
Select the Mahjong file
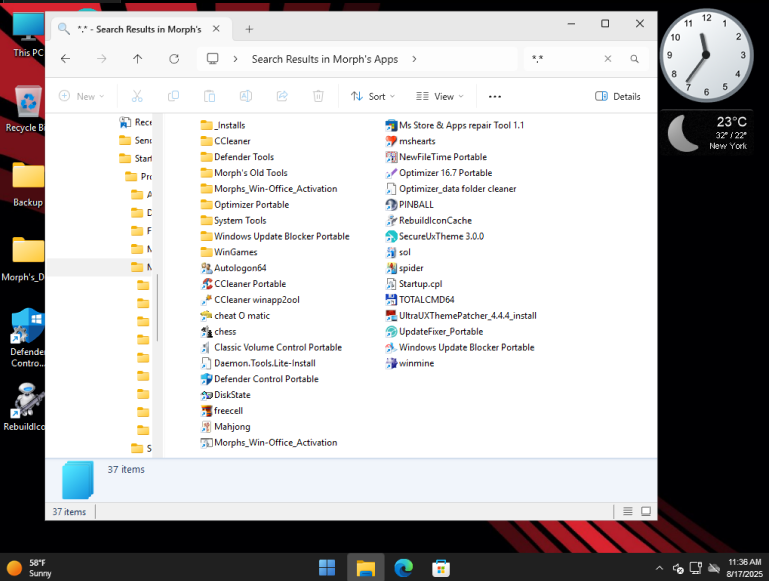pyautogui.click(x=226, y=427)
